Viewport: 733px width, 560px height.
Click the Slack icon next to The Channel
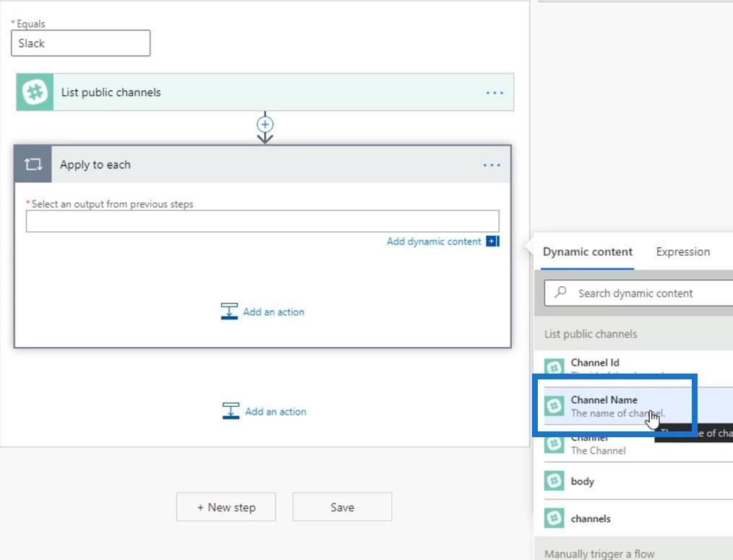point(554,443)
